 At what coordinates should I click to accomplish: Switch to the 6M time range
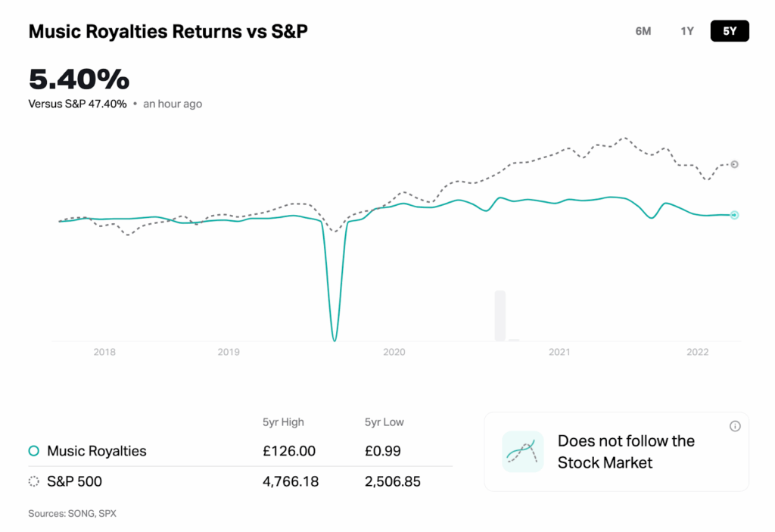(x=643, y=31)
